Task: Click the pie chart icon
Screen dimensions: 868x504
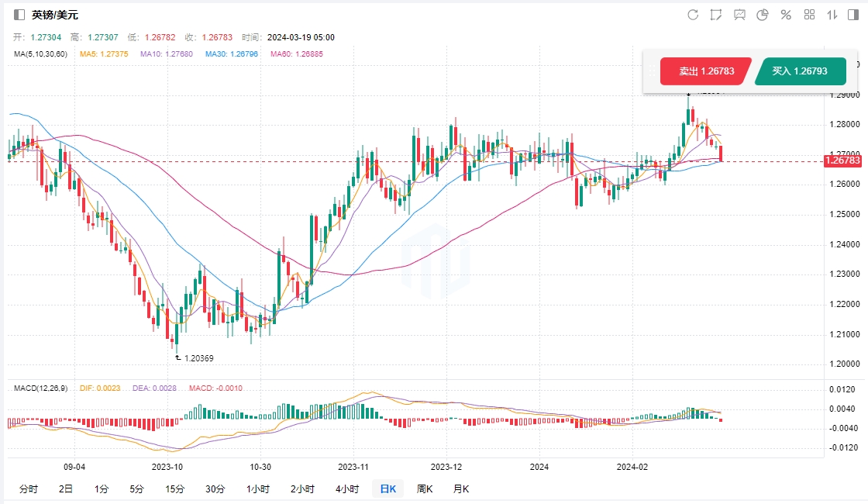Action: (763, 15)
